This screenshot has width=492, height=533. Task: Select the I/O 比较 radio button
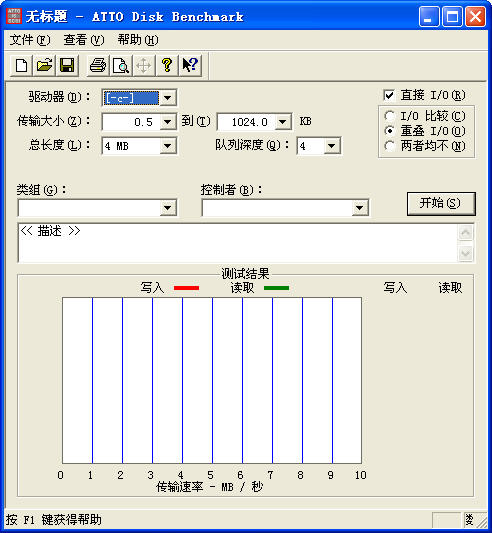390,116
